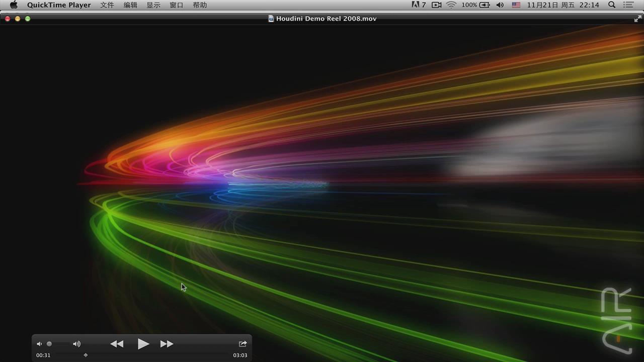Open the Wi-Fi status menu
This screenshot has width=644, height=362.
451,5
